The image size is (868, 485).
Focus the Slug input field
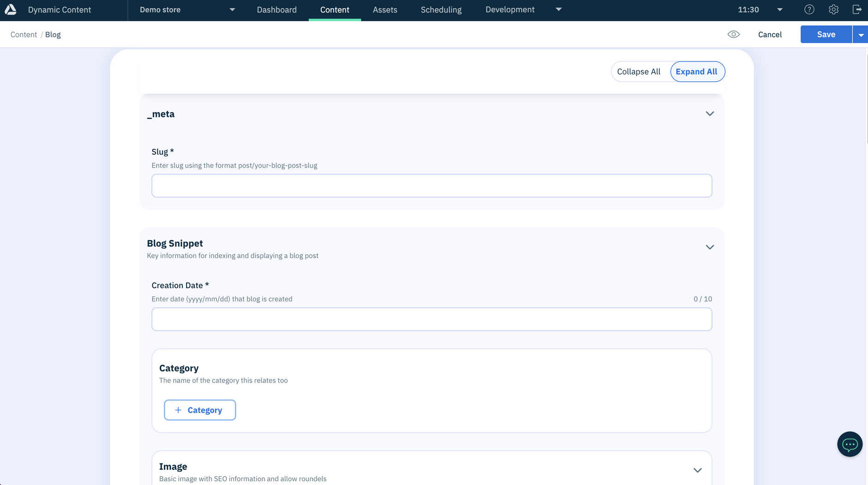[432, 186]
